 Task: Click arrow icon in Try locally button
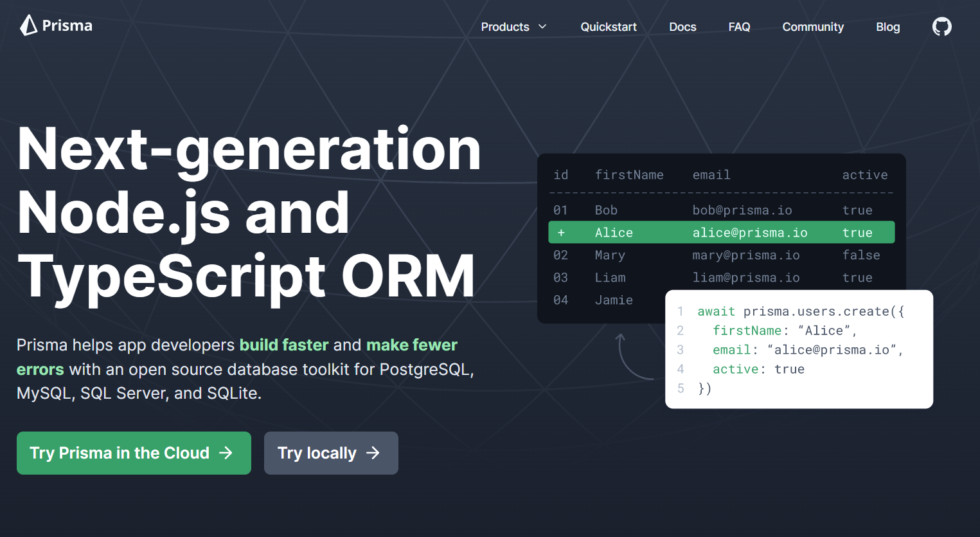point(373,453)
